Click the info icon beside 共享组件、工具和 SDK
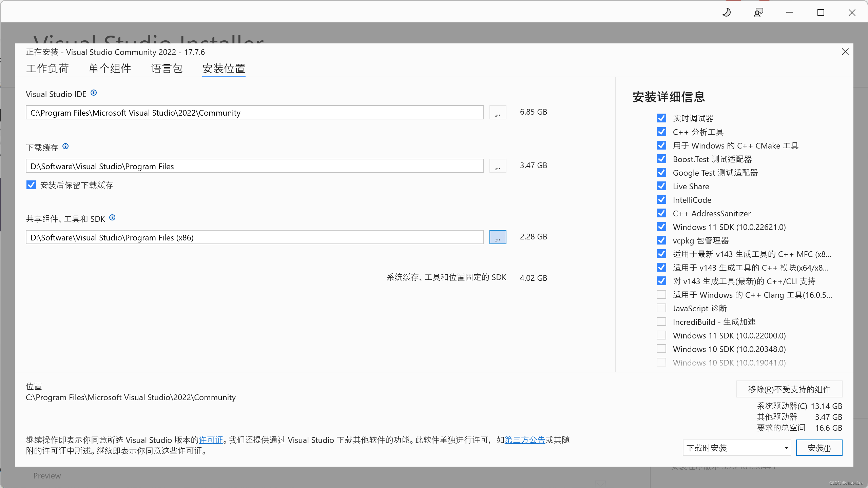 [x=112, y=217]
